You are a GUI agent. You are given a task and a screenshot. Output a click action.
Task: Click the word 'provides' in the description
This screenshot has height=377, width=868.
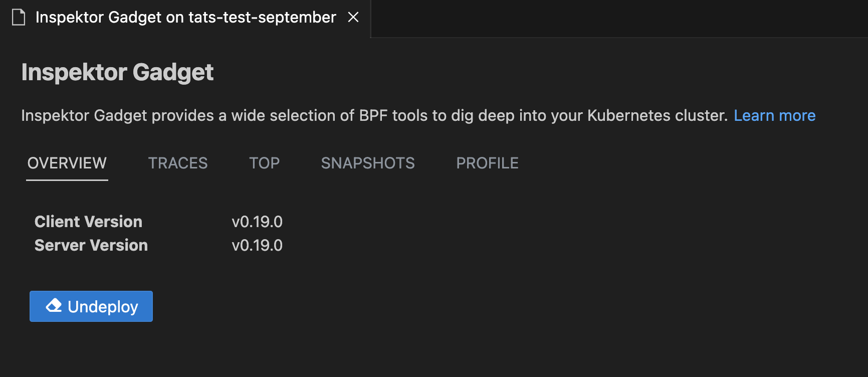click(x=182, y=115)
